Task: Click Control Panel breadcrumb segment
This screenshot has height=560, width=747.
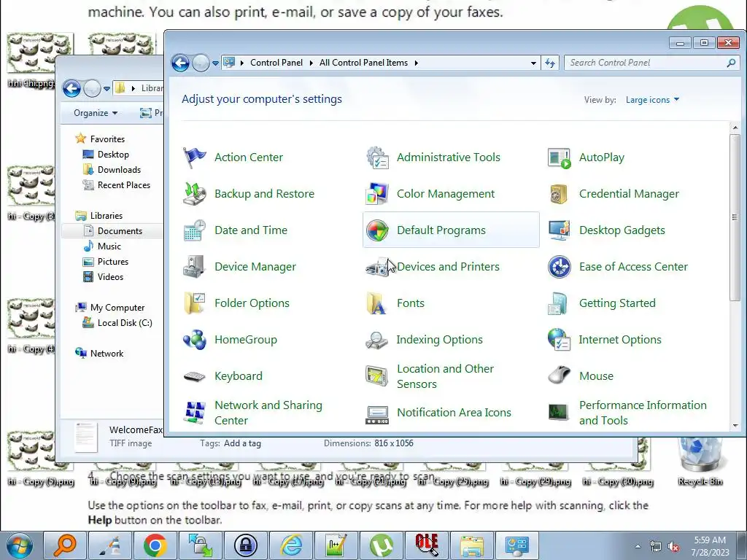Action: pos(276,63)
